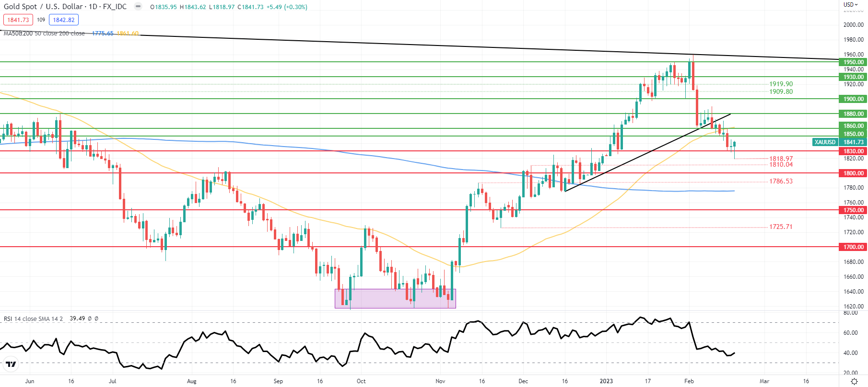Select the 1850.00 green price label
Screen dimensions: 868x387
coord(854,134)
